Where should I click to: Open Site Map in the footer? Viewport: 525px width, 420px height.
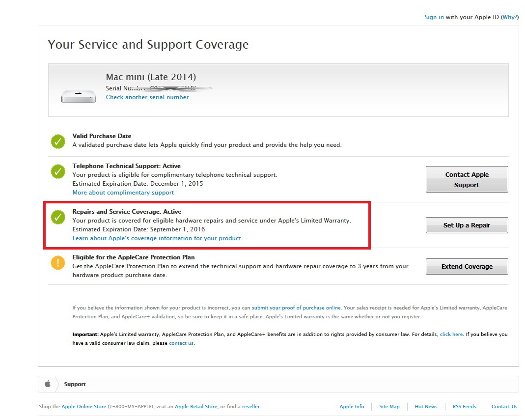tap(389, 406)
